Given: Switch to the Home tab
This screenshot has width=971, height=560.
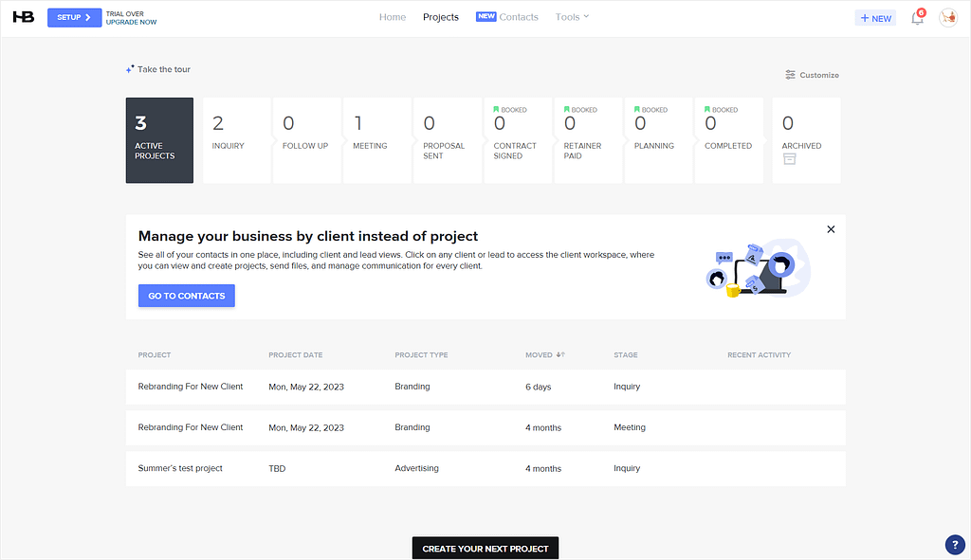Looking at the screenshot, I should [392, 16].
